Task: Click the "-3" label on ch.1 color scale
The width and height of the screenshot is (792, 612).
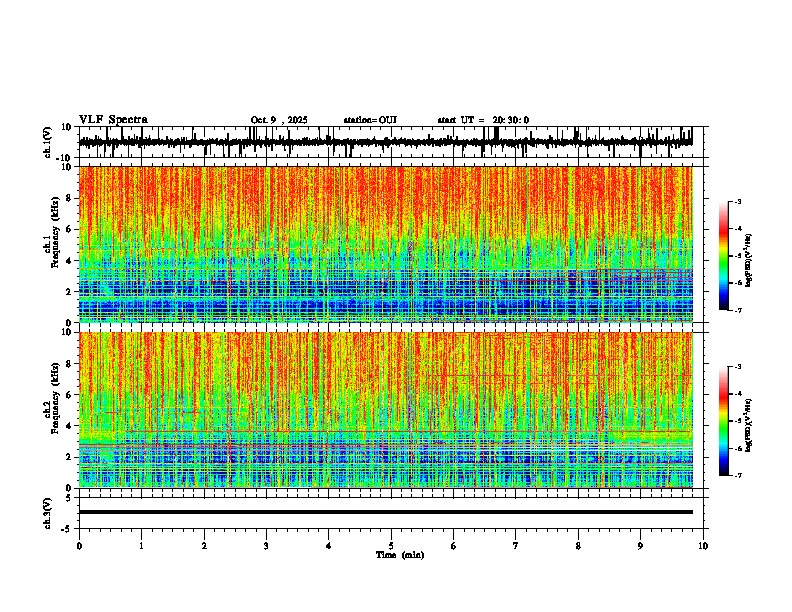Action: (738, 201)
